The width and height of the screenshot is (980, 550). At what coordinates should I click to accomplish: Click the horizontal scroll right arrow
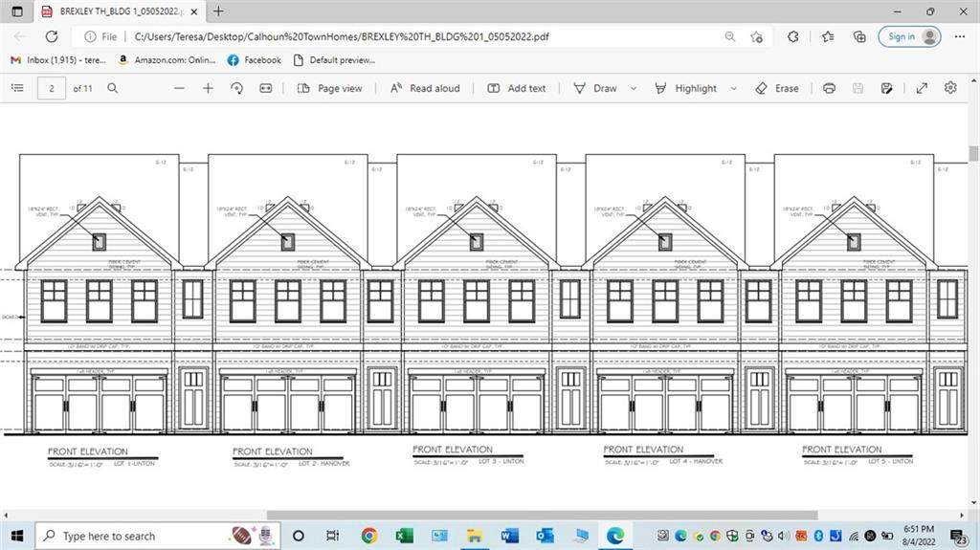[962, 516]
